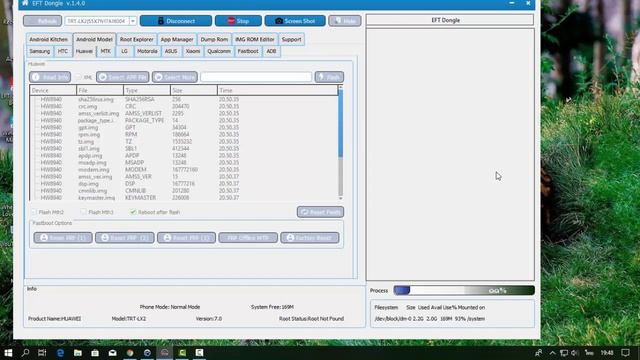Select the Fastboot tab
The height and width of the screenshot is (360, 640).
point(248,51)
